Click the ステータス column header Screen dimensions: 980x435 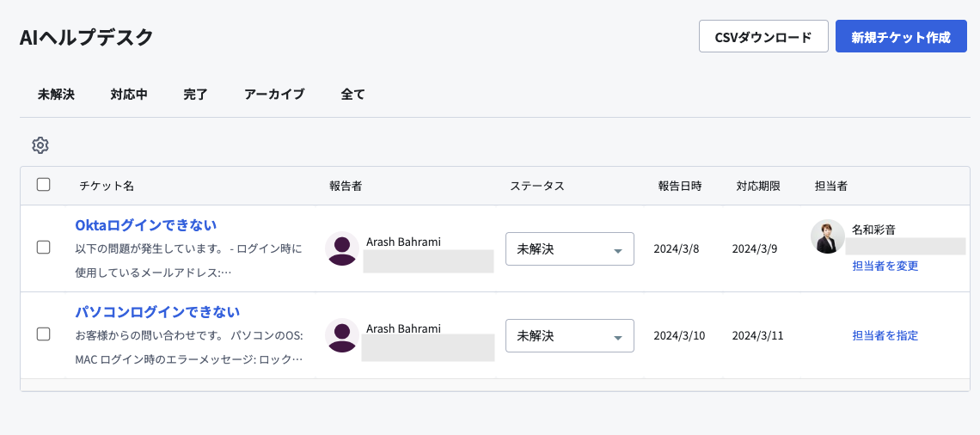[x=537, y=187]
